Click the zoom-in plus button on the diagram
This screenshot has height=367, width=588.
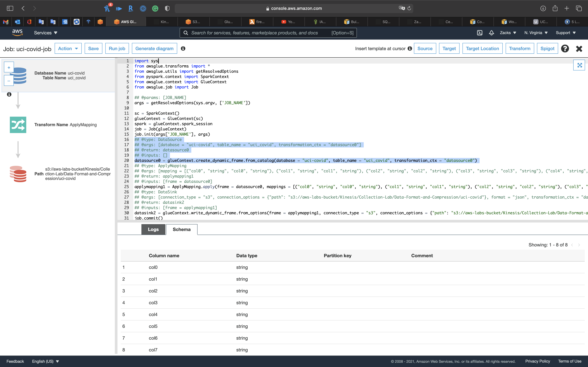click(9, 68)
